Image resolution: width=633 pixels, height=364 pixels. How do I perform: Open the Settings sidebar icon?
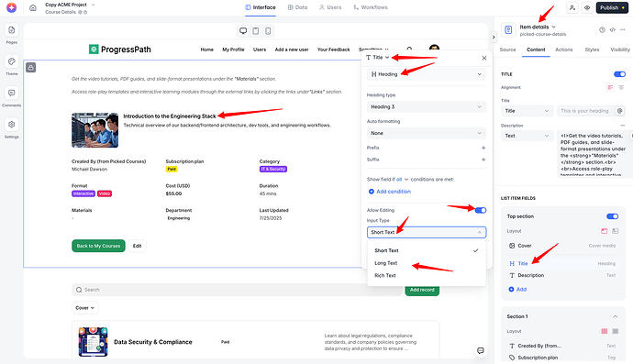11,125
